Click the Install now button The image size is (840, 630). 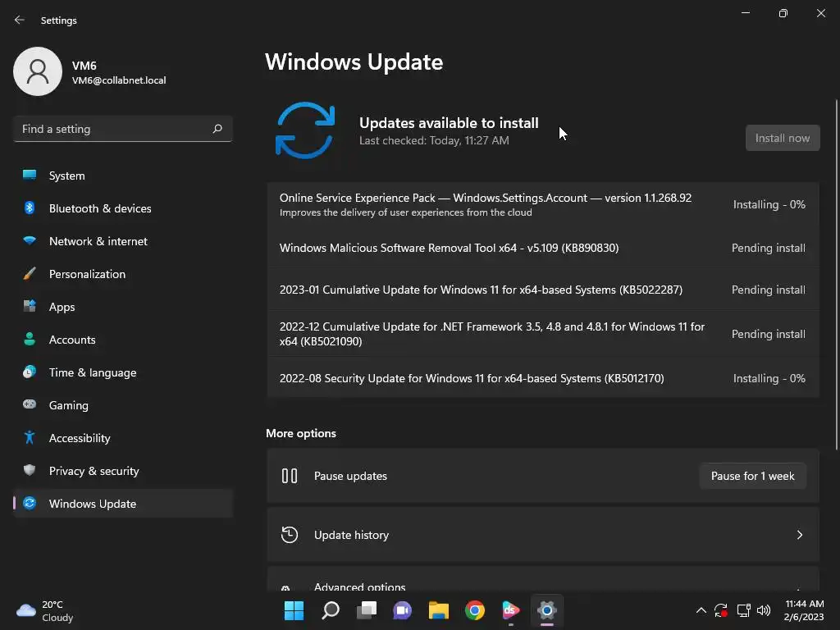[783, 138]
